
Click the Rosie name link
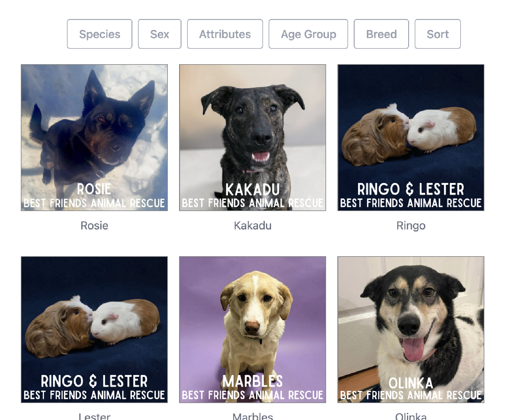coord(94,226)
